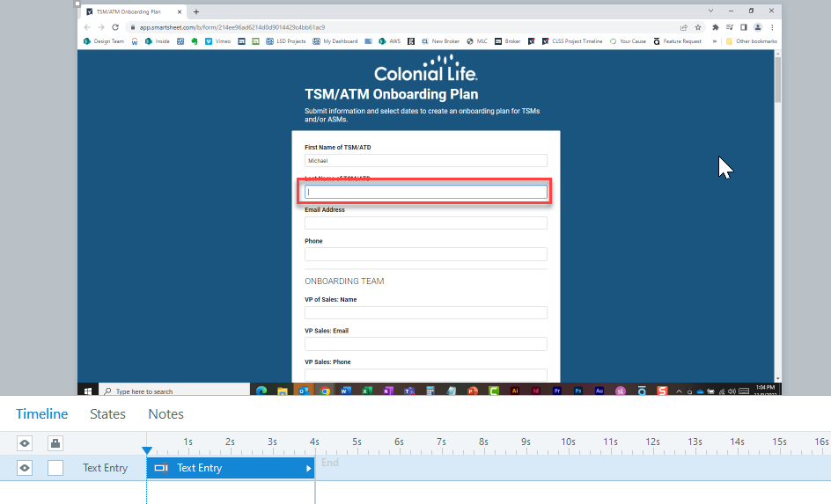This screenshot has height=504, width=831.
Task: Open the Feature Request bookmark
Action: point(677,41)
